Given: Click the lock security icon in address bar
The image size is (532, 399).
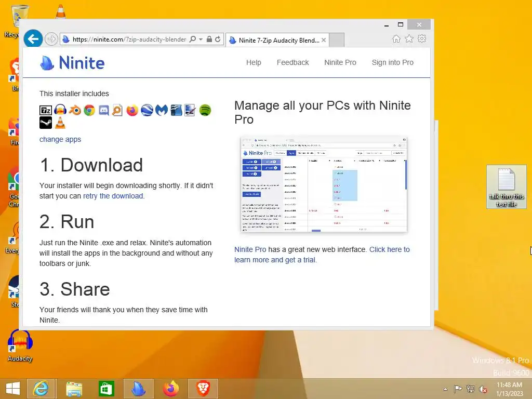Looking at the screenshot, I should click(209, 39).
